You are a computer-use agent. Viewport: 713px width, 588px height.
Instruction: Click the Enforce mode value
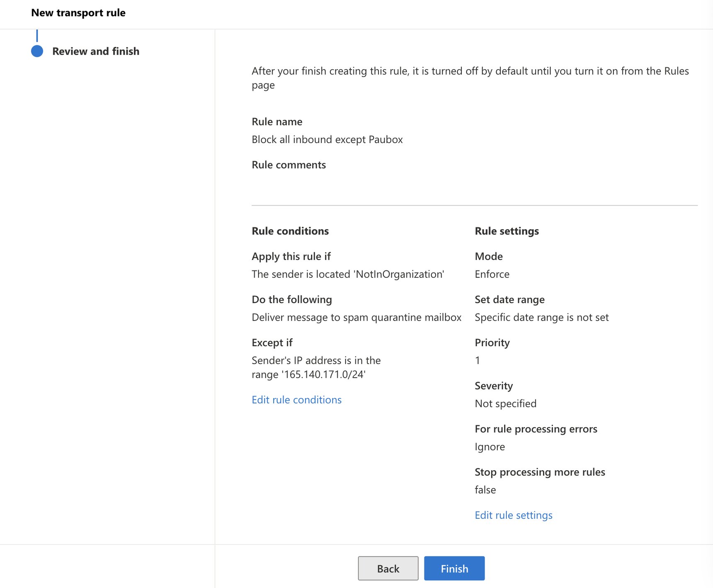pyautogui.click(x=492, y=274)
